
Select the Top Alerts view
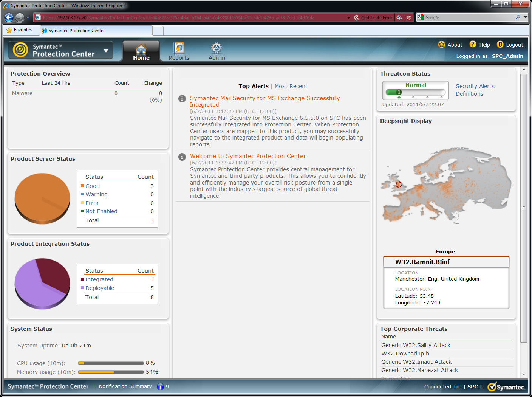[254, 86]
